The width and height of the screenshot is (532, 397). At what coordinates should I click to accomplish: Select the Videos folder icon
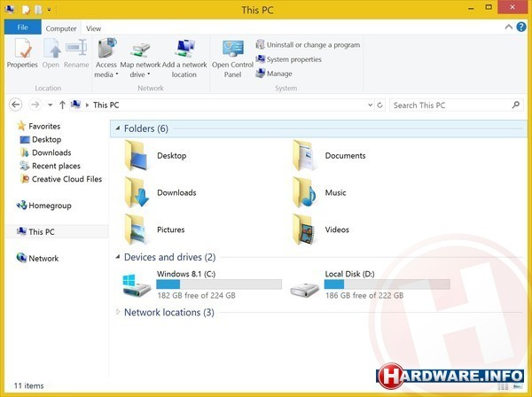(x=304, y=230)
